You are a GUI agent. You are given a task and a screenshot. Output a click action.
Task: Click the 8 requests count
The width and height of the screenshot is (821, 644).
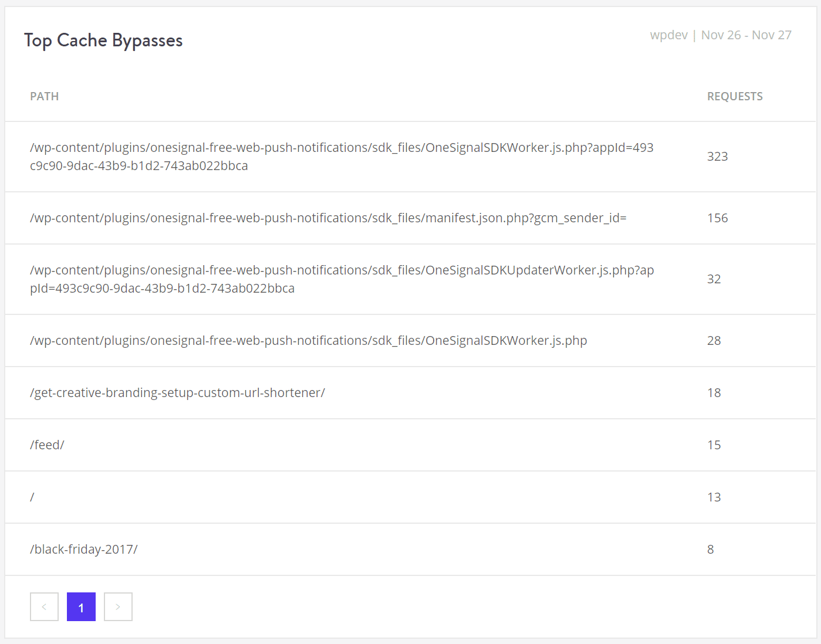tap(710, 550)
